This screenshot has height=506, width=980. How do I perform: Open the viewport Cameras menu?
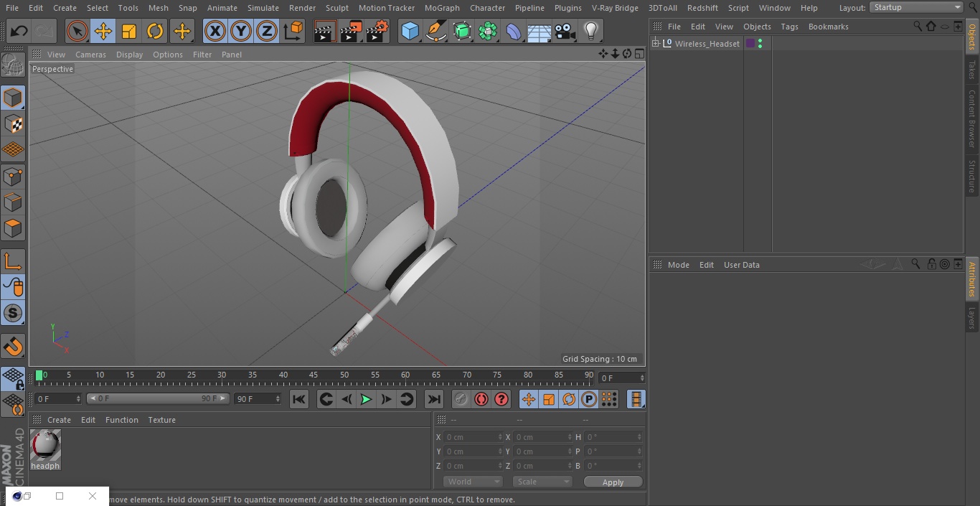pyautogui.click(x=90, y=55)
